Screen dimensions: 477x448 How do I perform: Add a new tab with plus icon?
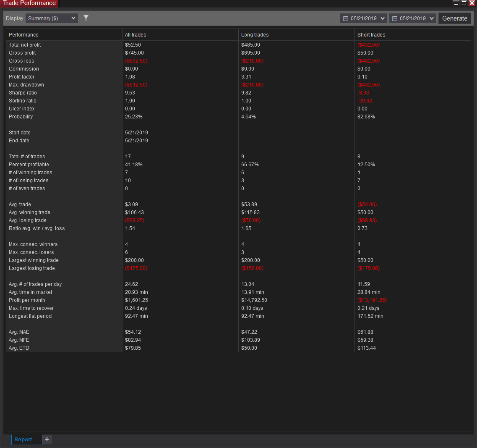click(47, 439)
